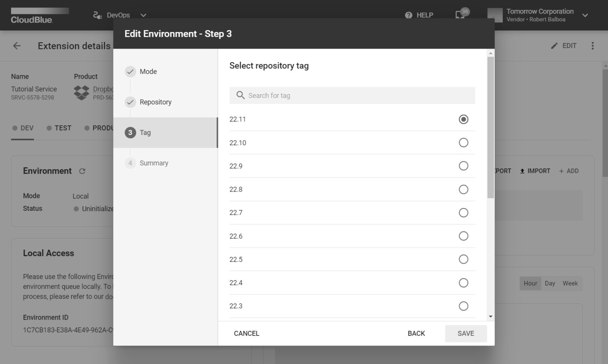
Task: Switch to the DEV environment tab
Action: pos(23,128)
